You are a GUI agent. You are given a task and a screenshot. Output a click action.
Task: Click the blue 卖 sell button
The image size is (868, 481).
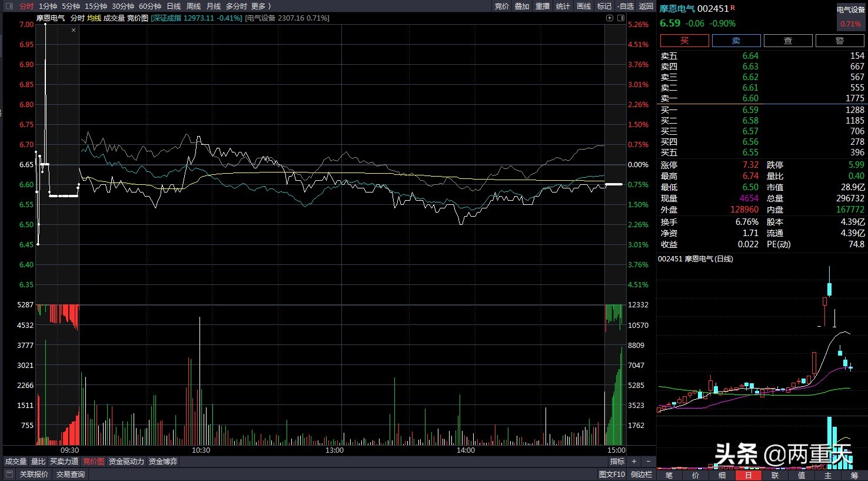pos(736,41)
